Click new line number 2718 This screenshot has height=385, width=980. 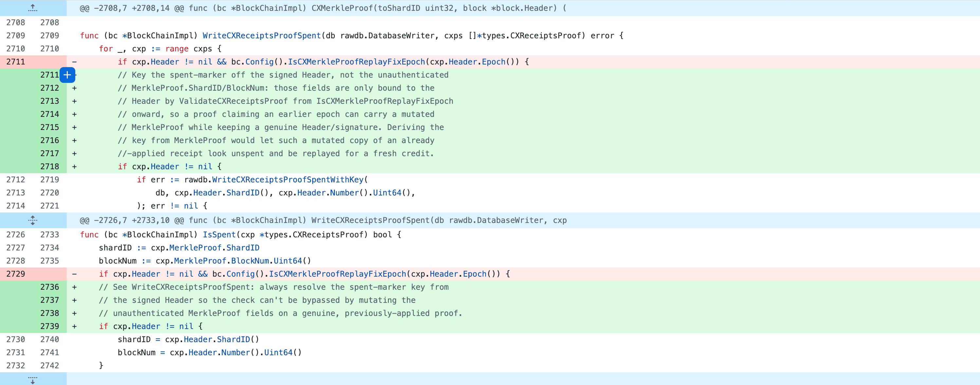click(50, 167)
